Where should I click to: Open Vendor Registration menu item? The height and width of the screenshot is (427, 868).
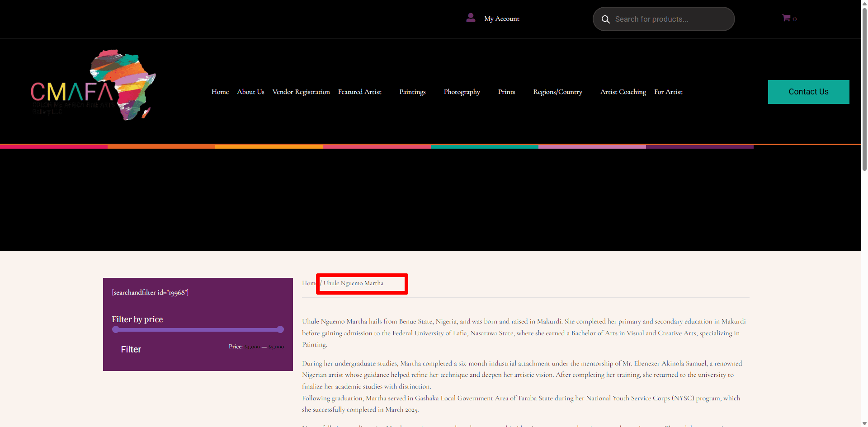[x=301, y=92]
